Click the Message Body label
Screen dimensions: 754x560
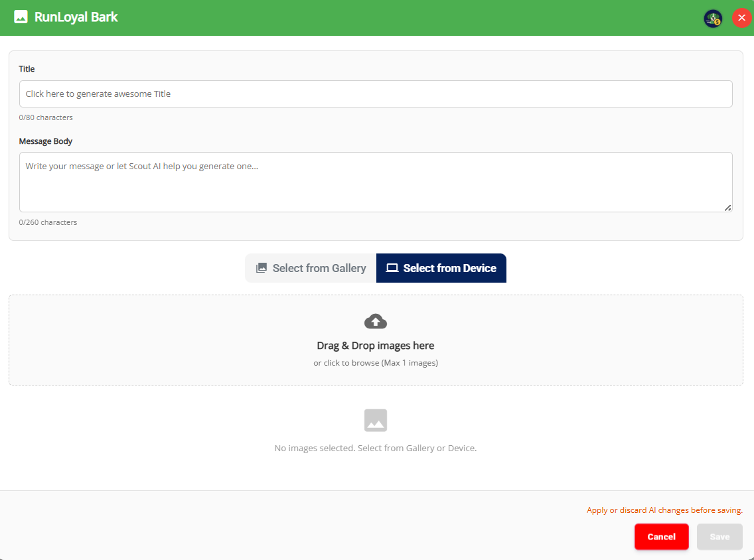pos(46,141)
